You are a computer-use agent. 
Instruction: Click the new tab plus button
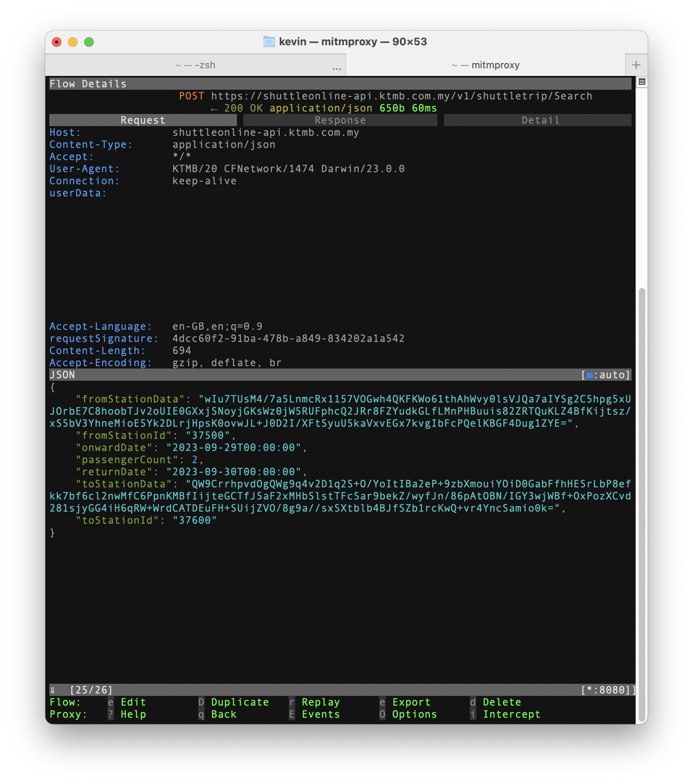[x=636, y=65]
